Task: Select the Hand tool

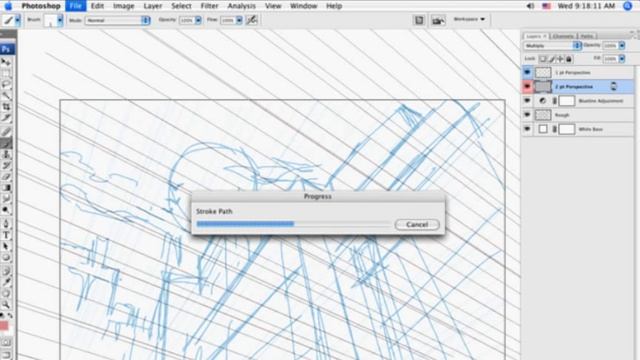Action: pos(6,293)
